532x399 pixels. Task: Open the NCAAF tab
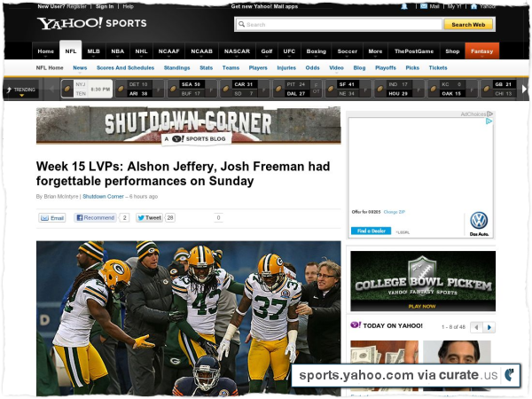[x=169, y=51]
